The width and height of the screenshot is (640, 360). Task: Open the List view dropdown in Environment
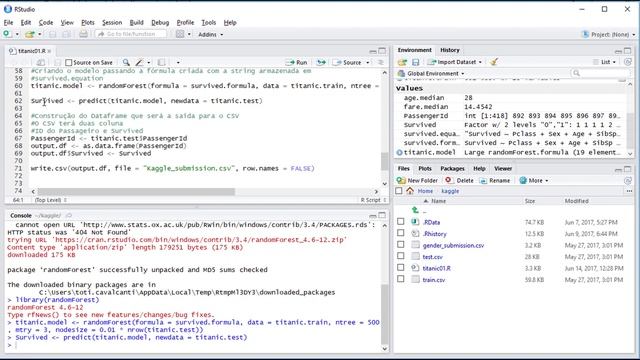(605, 62)
